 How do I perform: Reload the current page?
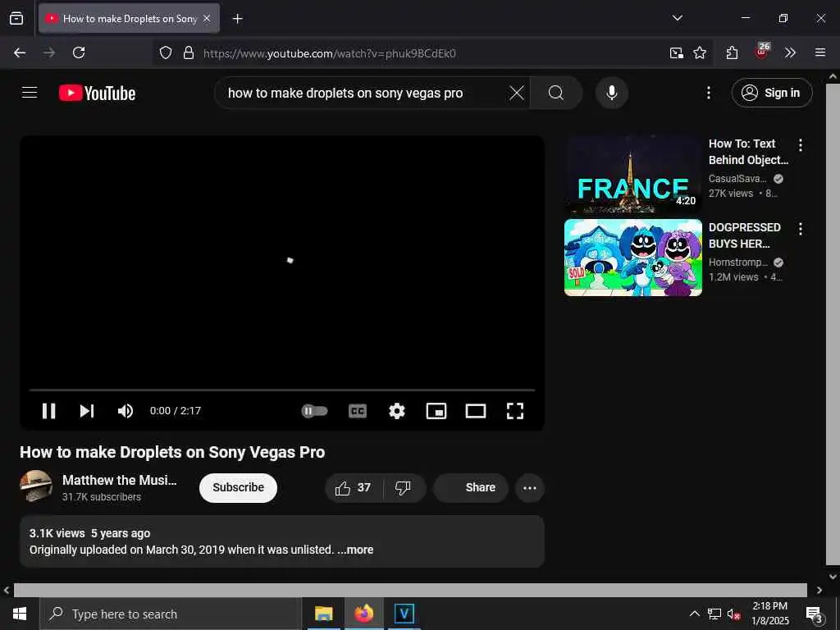coord(79,52)
